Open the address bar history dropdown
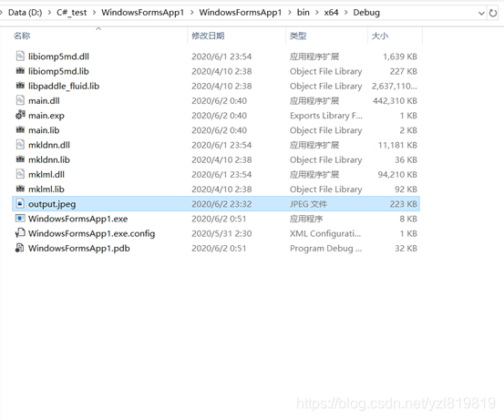Image resolution: width=504 pixels, height=420 pixels. point(481,13)
